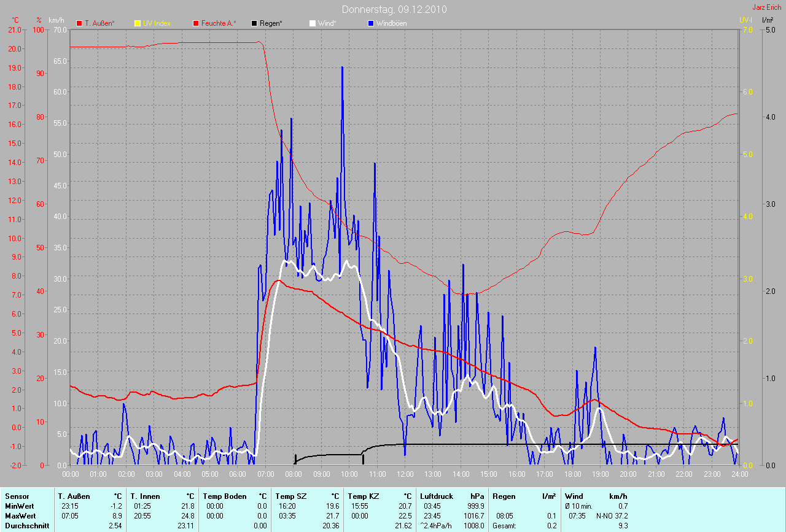The image size is (786, 532).
Task: Select the 'Windböen' legend label
Action: point(391,23)
